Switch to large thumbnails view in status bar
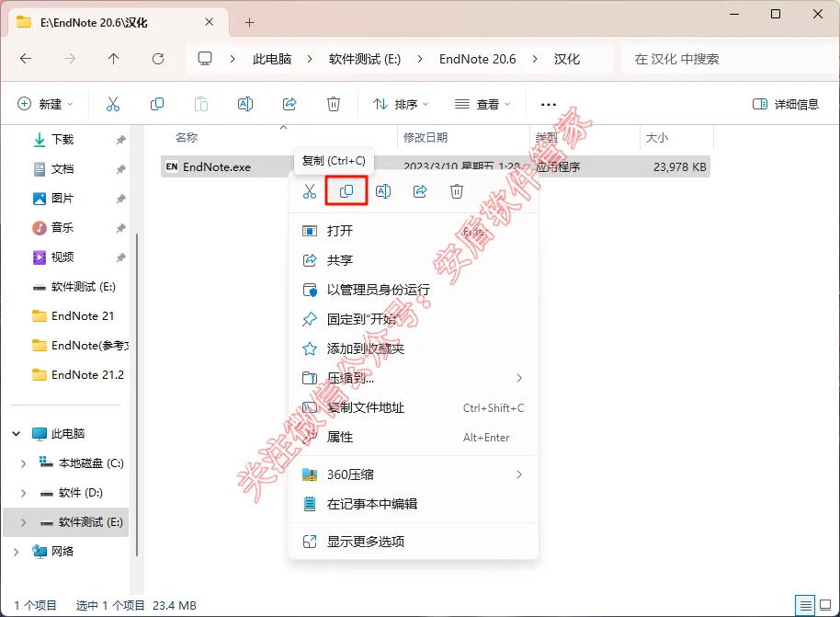This screenshot has height=617, width=840. 825,606
